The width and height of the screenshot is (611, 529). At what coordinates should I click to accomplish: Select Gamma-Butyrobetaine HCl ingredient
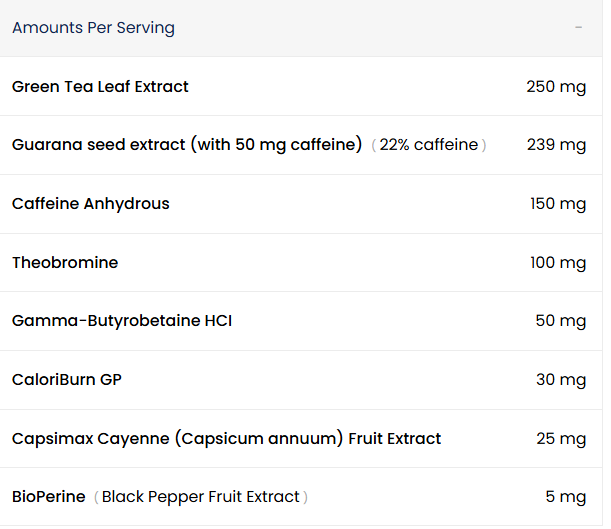click(122, 321)
